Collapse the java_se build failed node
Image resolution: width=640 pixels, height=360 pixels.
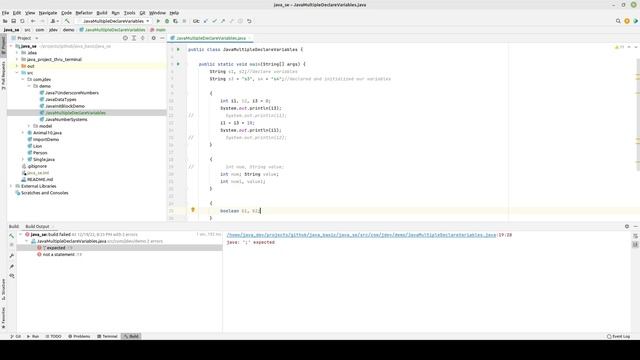[x=20, y=235]
